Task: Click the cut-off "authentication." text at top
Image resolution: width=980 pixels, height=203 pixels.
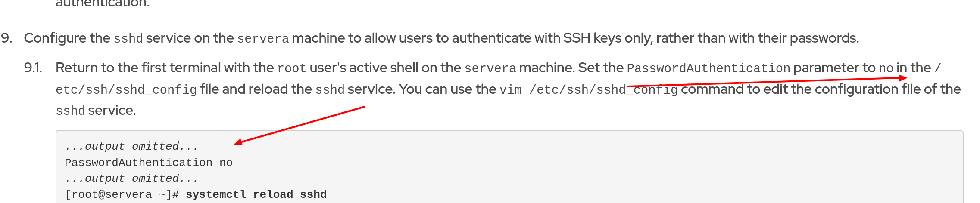Action: [103, 4]
